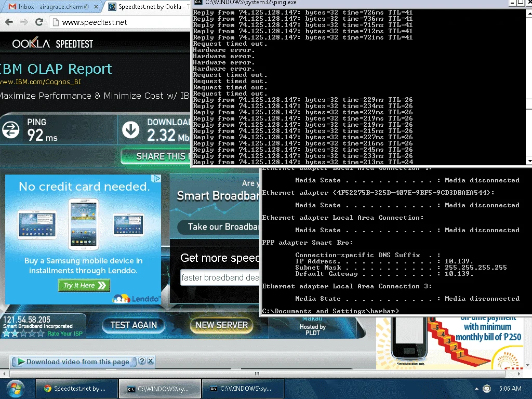
Task: Click Download video from this page
Action: 78,362
